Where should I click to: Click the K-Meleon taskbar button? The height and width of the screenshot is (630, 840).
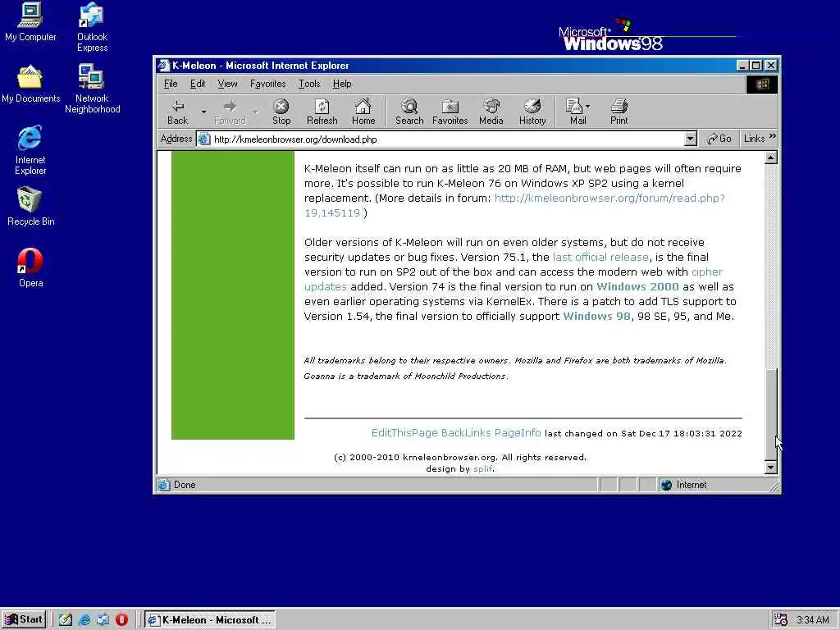coord(210,620)
